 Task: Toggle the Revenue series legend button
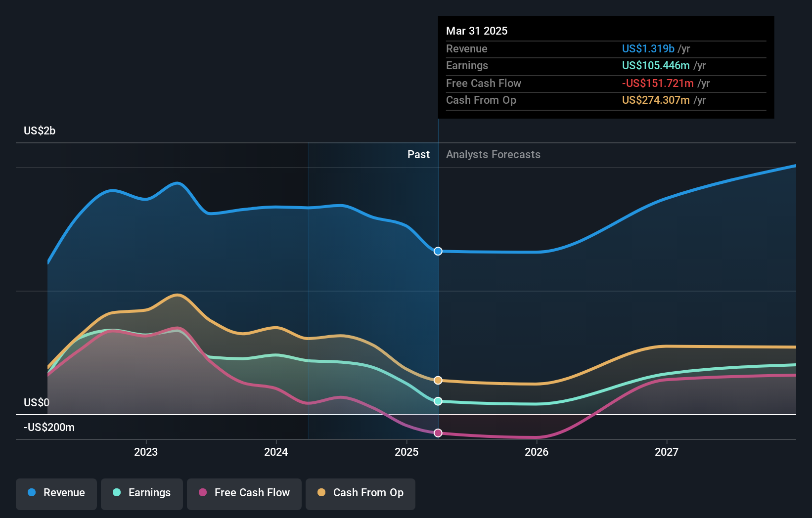pyautogui.click(x=56, y=494)
